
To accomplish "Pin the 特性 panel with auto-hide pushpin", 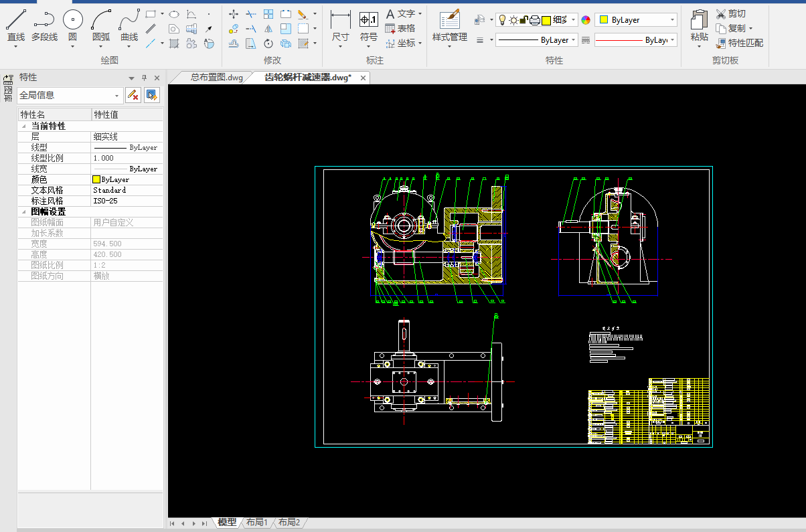I will pos(145,78).
